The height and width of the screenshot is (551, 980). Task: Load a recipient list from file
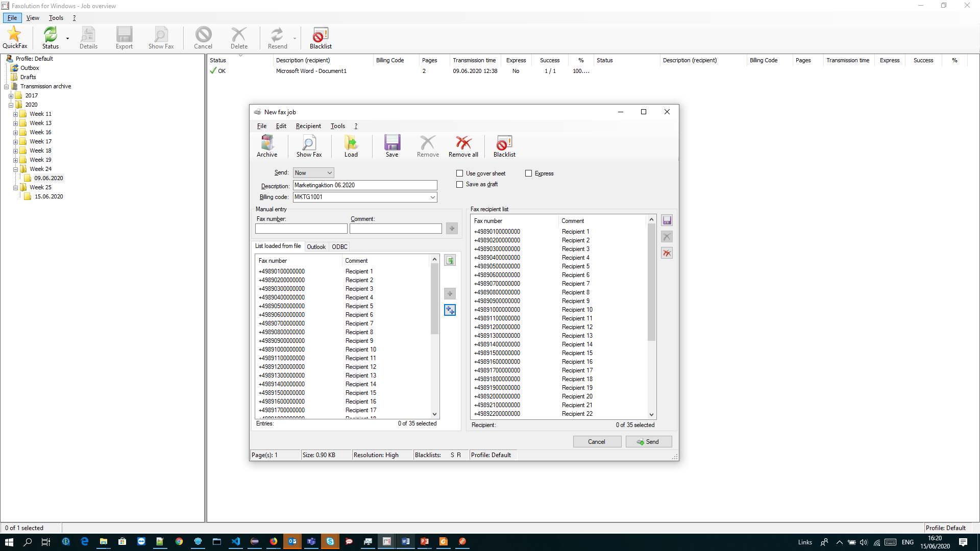(351, 146)
